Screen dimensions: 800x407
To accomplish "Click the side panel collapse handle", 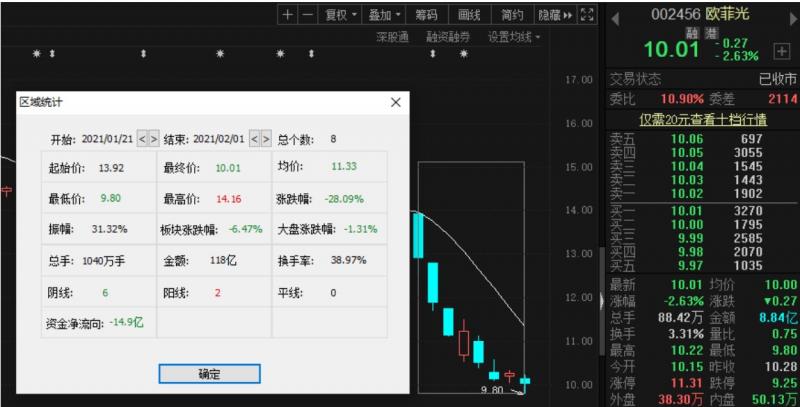I will pos(602,301).
